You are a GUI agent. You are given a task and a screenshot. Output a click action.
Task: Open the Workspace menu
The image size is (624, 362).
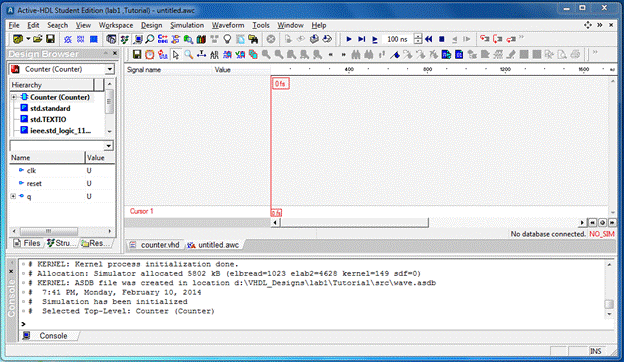[x=116, y=25]
